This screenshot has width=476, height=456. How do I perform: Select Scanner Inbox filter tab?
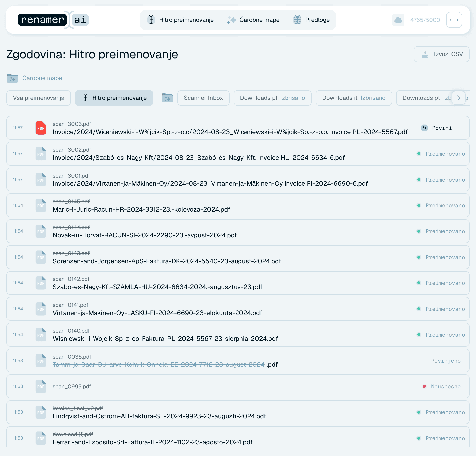tap(203, 98)
